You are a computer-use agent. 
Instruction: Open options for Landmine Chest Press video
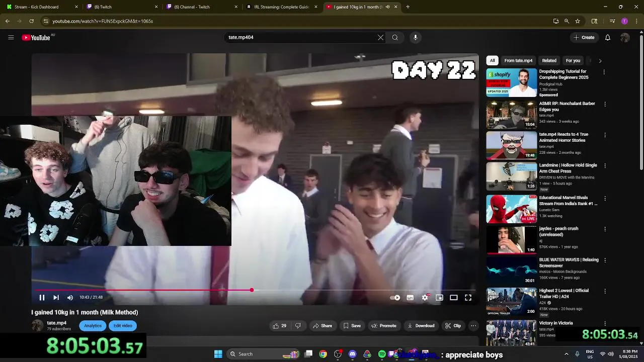click(605, 166)
